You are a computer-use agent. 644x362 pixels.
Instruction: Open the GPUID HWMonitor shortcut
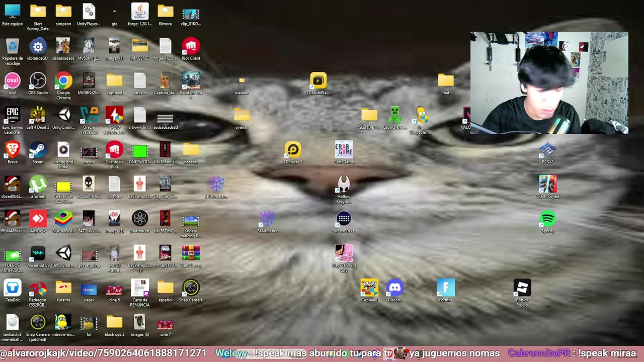(x=115, y=121)
